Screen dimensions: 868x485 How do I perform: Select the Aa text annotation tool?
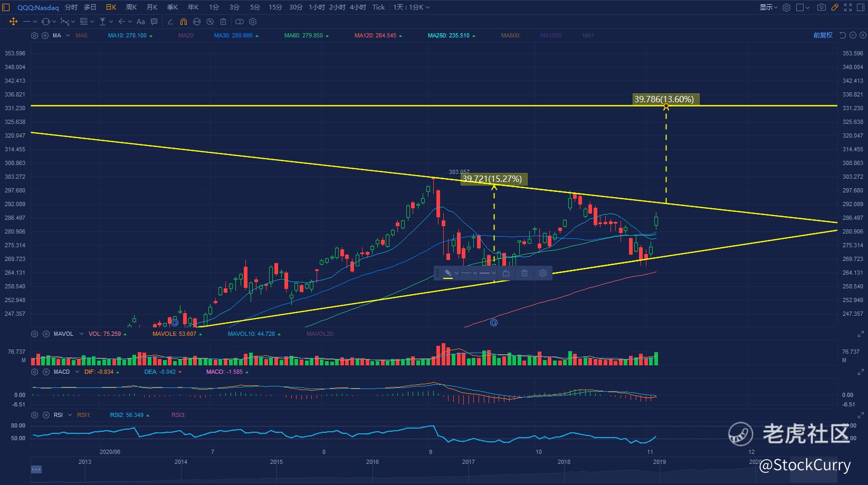(140, 22)
